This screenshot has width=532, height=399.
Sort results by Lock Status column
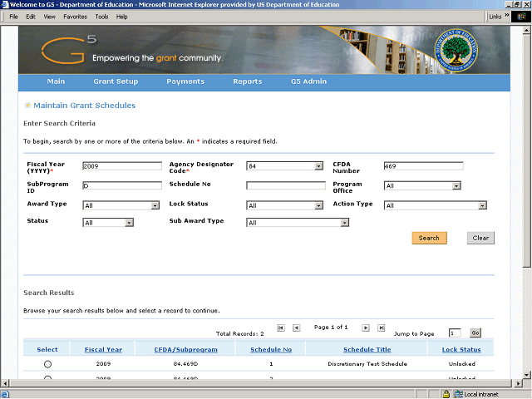(x=461, y=349)
